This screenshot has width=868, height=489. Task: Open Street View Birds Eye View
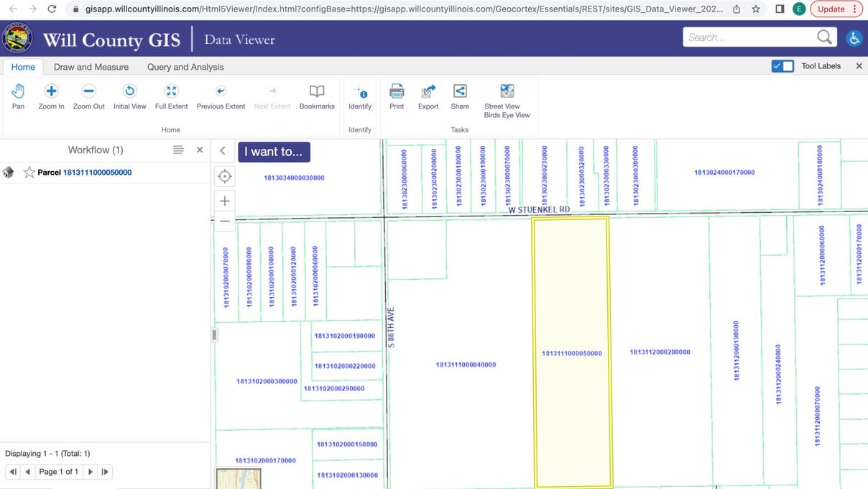coord(507,99)
